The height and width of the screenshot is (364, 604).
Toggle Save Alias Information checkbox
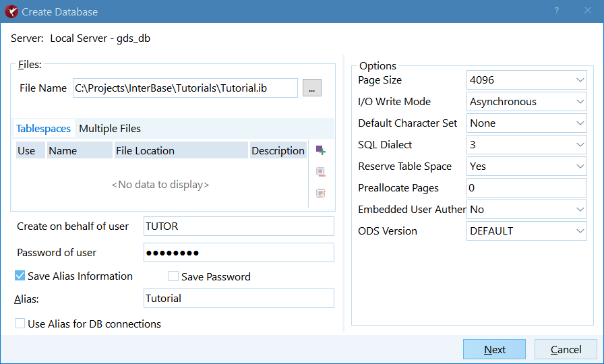tap(20, 276)
